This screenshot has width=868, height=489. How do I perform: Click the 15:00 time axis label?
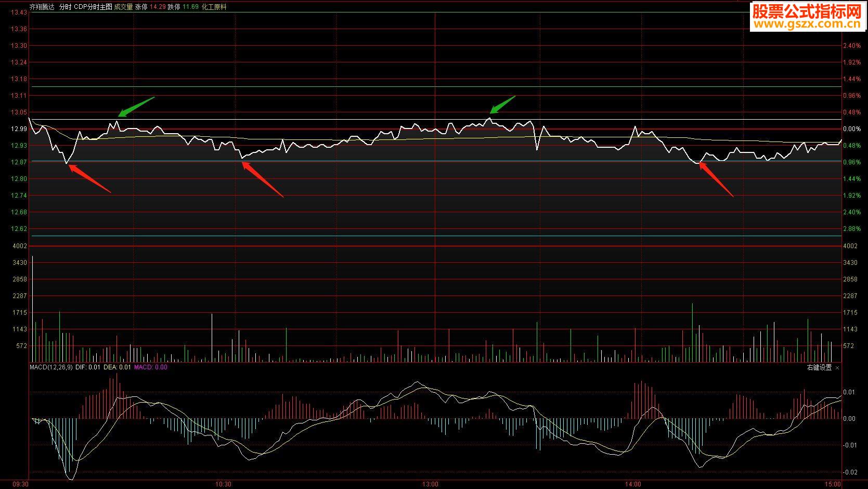(x=833, y=484)
